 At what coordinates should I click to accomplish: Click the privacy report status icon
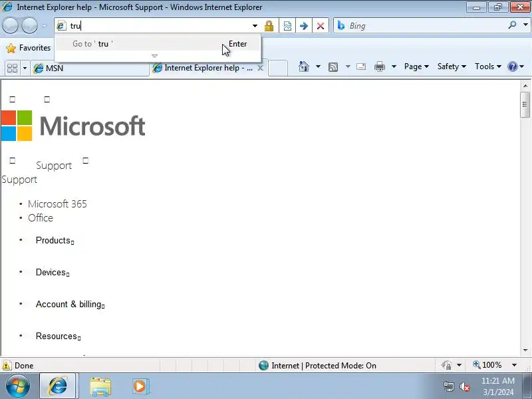click(446, 365)
